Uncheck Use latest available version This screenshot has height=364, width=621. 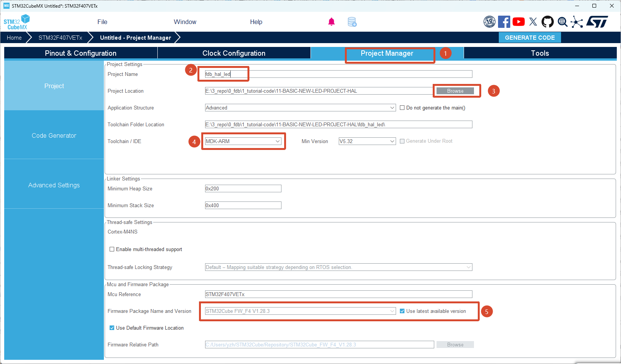402,311
